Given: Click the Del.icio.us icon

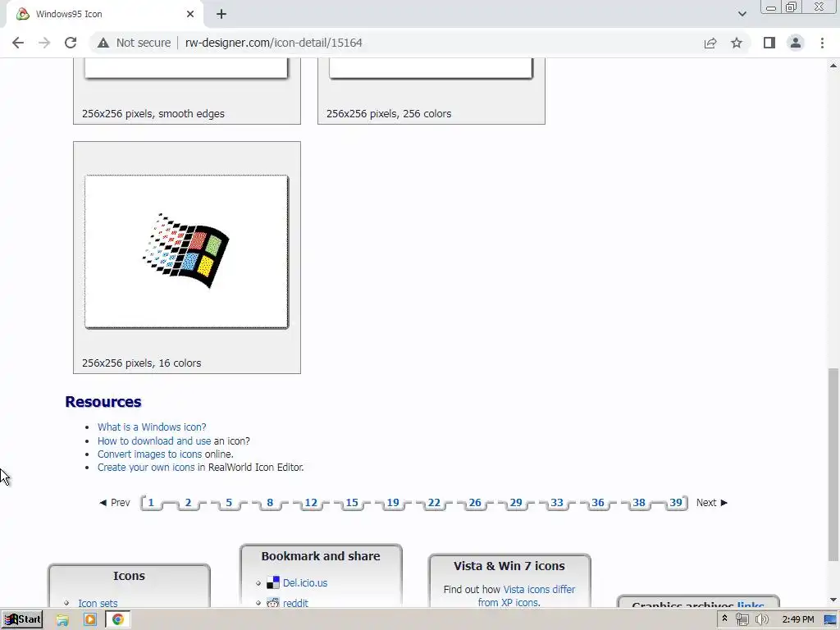Looking at the screenshot, I should (273, 583).
